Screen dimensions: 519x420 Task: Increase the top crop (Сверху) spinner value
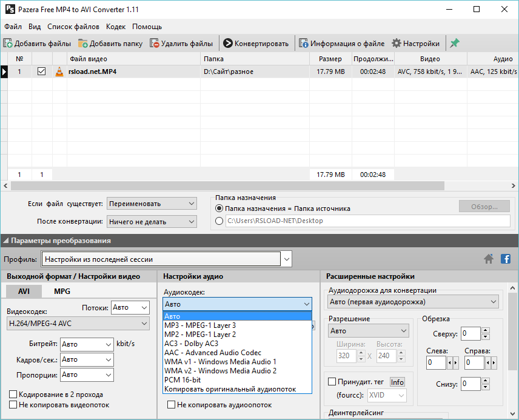485,330
